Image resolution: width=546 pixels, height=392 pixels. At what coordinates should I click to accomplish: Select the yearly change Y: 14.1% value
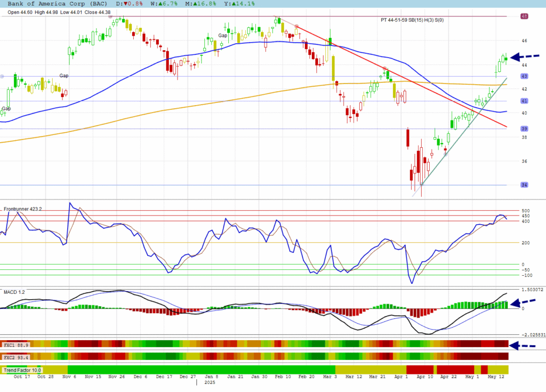[239, 4]
